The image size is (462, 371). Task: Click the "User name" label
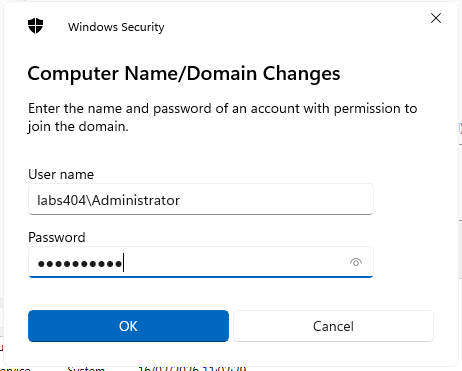(x=61, y=174)
